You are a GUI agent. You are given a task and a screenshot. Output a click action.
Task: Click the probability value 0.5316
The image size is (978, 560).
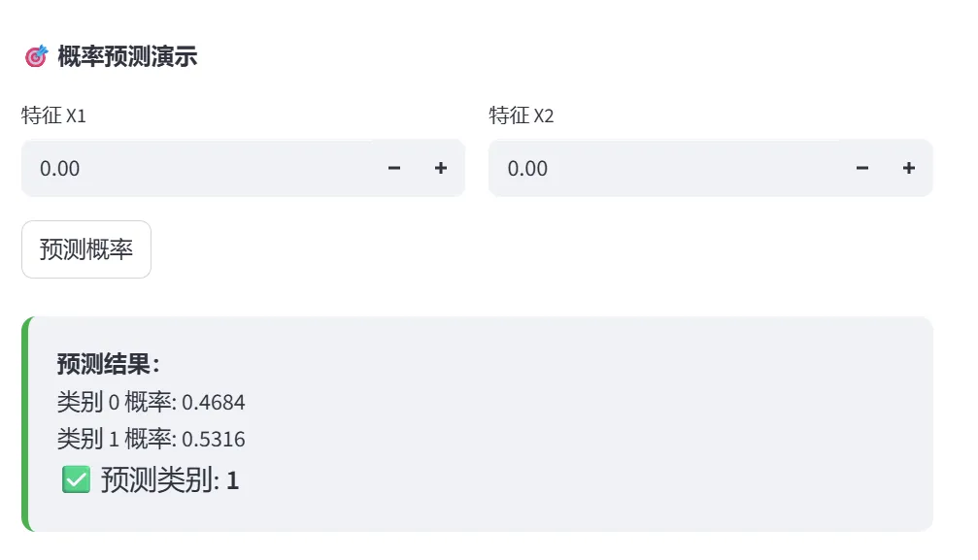coord(214,440)
